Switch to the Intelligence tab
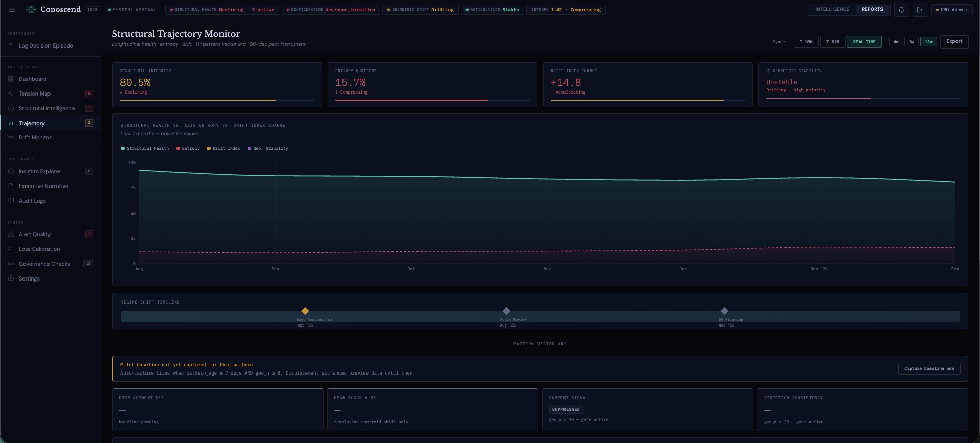Image resolution: width=980 pixels, height=443 pixels. (832, 10)
